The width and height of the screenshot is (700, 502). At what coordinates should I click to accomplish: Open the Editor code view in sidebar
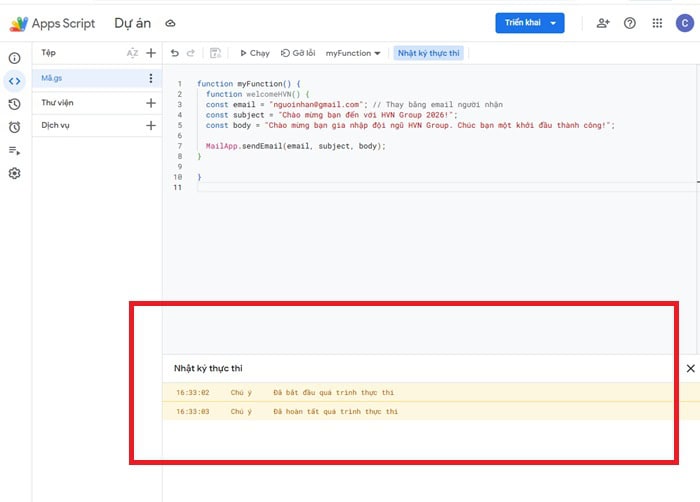14,81
